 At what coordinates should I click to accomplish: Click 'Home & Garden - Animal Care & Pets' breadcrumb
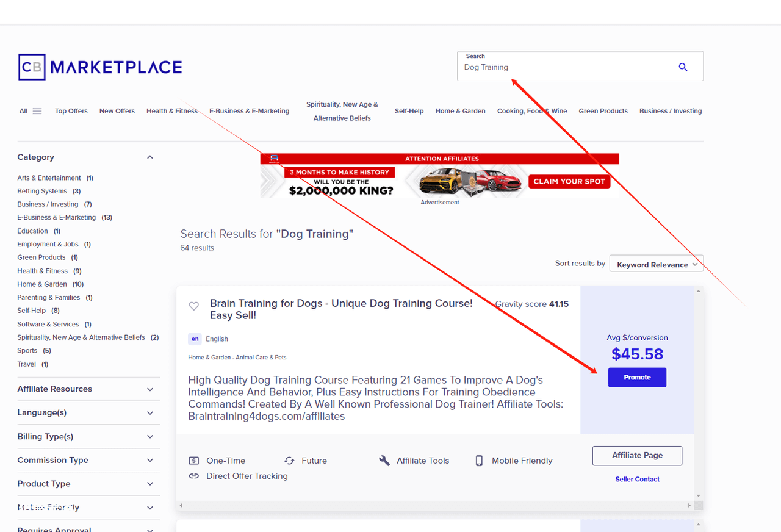(x=237, y=357)
